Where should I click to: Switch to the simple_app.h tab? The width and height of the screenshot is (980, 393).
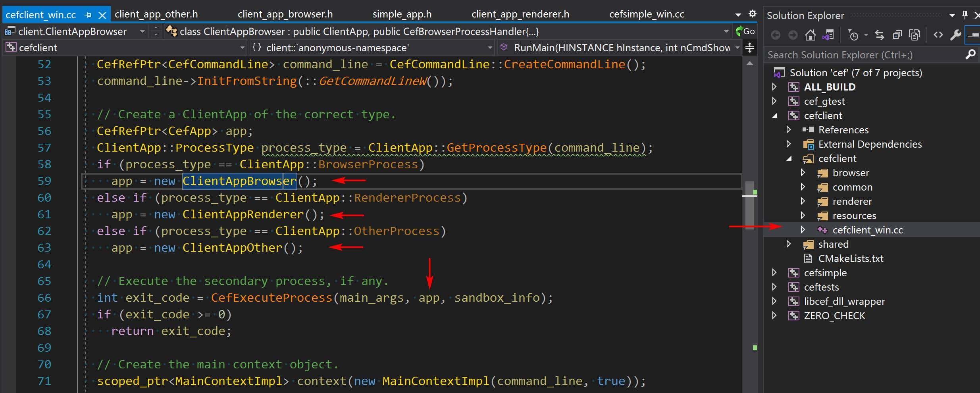pos(402,14)
